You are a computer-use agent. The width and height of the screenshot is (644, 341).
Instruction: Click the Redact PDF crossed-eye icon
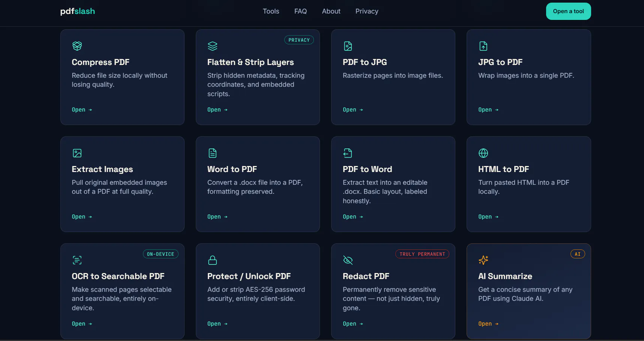pos(348,260)
